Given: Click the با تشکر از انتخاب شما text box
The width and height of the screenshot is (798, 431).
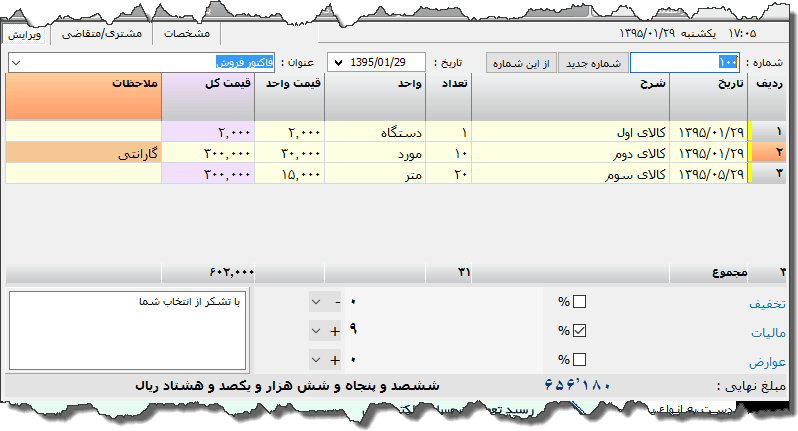Looking at the screenshot, I should 126,328.
